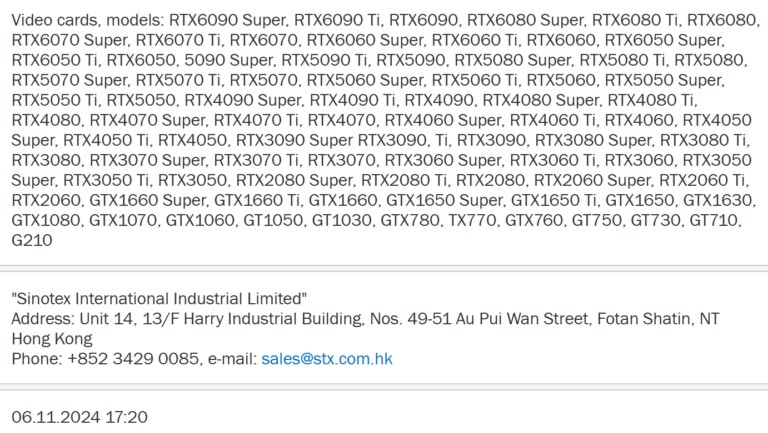
Task: Click the 06.11.2024 17:20 timestamp
Action: coord(79,417)
